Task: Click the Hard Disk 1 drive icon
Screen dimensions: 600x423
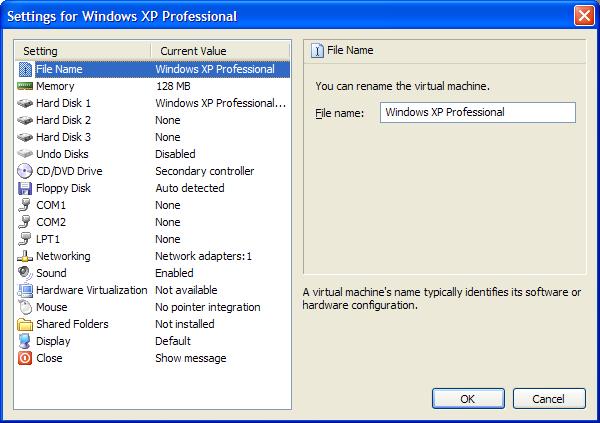Action: click(x=25, y=103)
